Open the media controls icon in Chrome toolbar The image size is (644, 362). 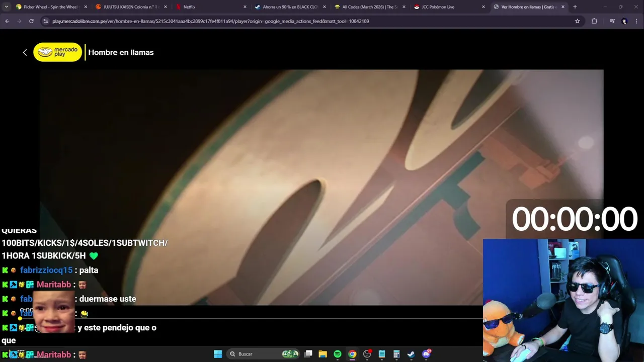(612, 21)
